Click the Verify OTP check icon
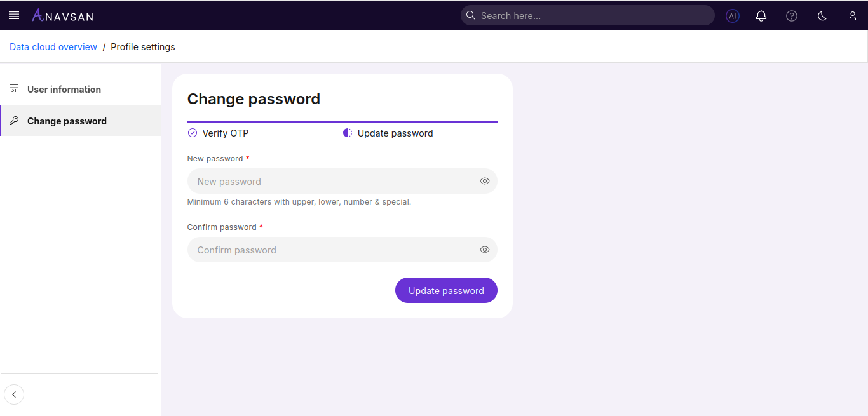868x416 pixels. tap(193, 133)
